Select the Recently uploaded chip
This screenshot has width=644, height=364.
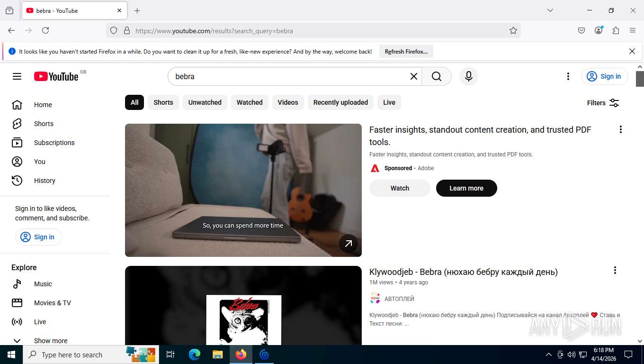point(340,102)
